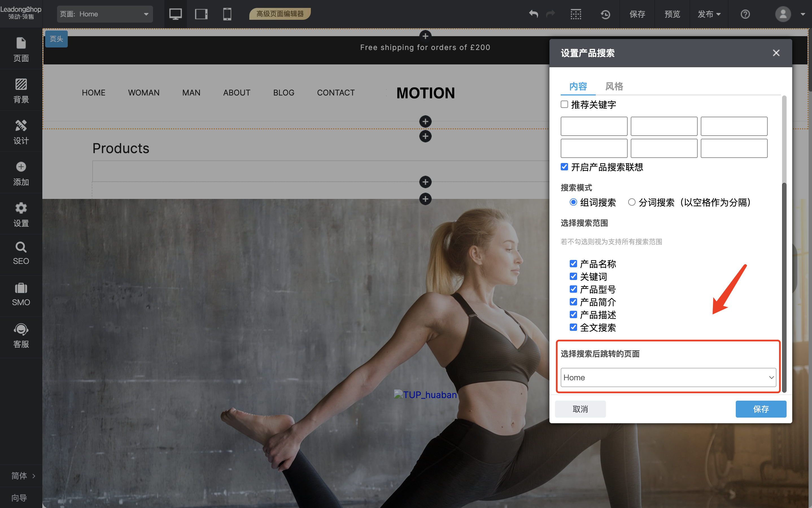Uncheck 开启产品搜索联想 option

pos(565,167)
